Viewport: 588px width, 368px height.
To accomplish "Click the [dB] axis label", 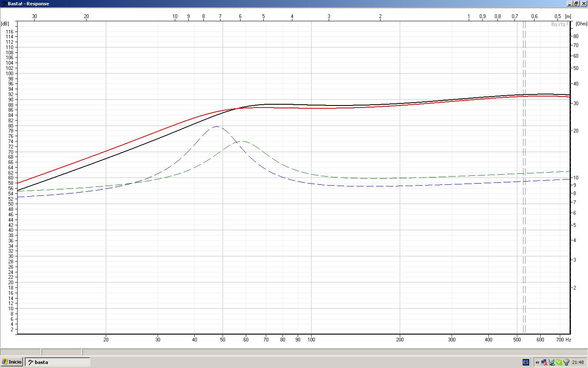I will tap(5, 24).
